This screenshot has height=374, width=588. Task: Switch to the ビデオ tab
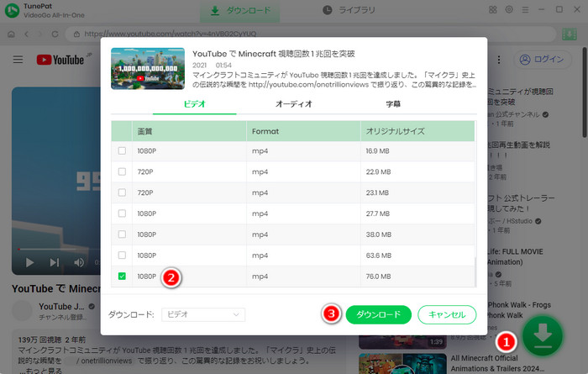click(x=195, y=104)
